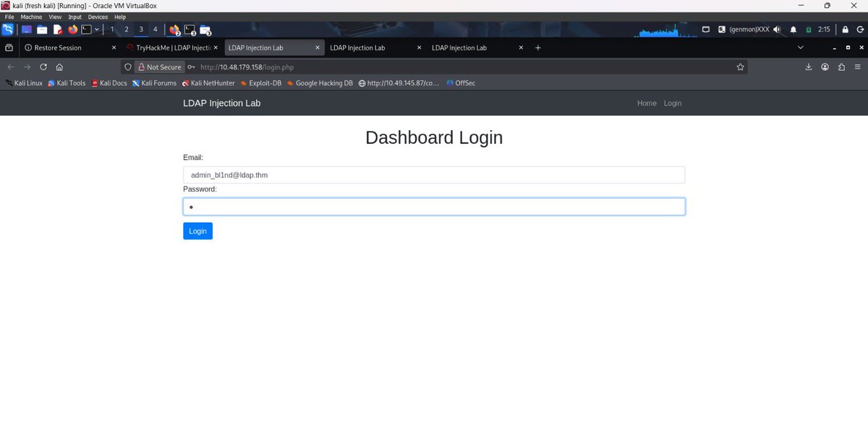Open the OffSec bookmark
Viewport: 868px width, 447px height.
(x=461, y=83)
